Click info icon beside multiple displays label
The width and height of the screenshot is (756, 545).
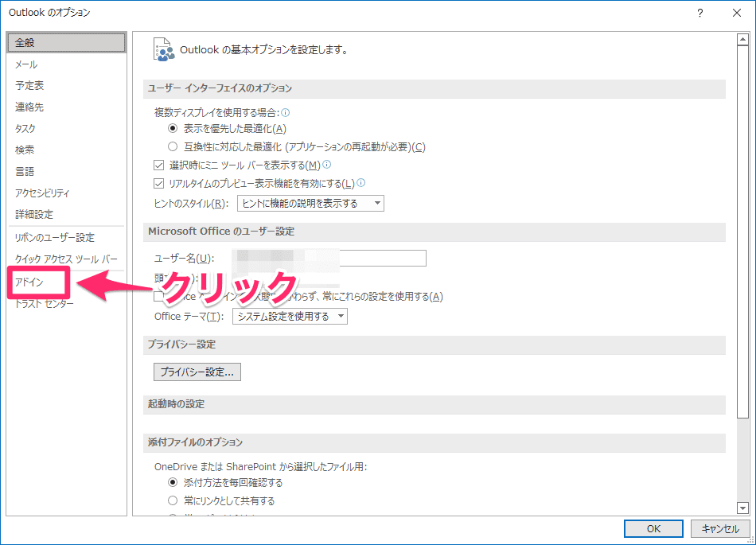286,113
